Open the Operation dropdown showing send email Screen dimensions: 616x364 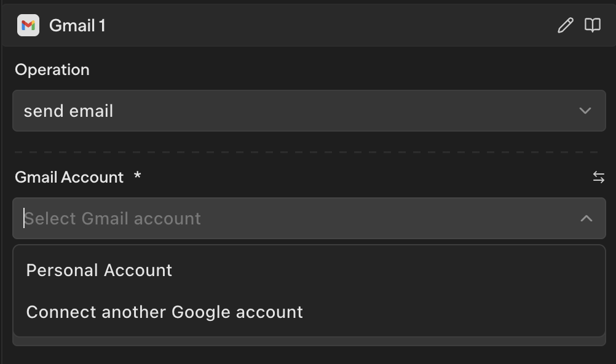pyautogui.click(x=307, y=111)
